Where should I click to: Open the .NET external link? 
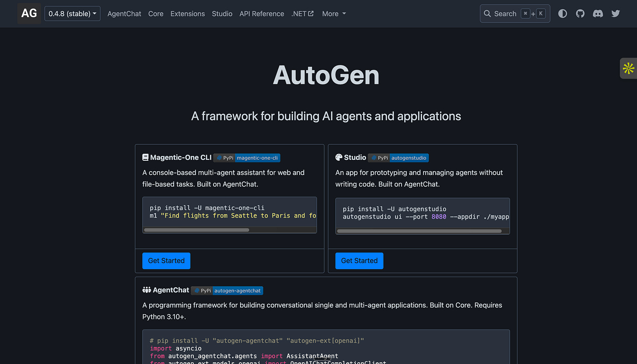[x=303, y=14]
